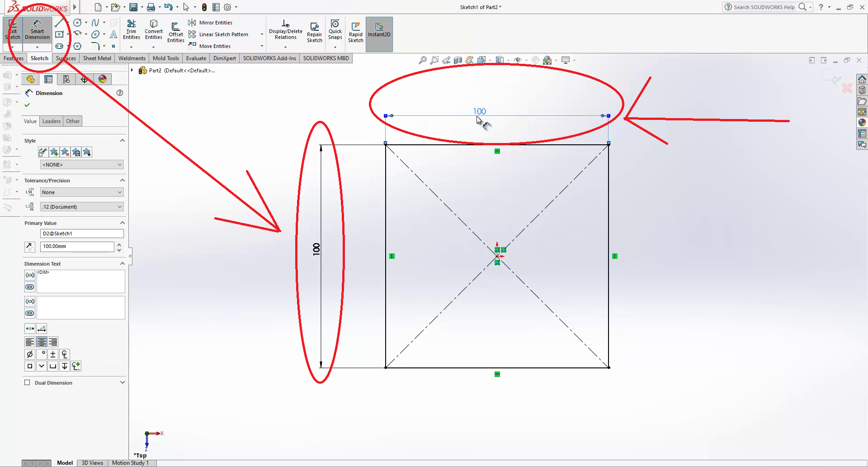Screen dimensions: 868x467
Task: Enable the Dual Dimension checkbox
Action: (28, 382)
